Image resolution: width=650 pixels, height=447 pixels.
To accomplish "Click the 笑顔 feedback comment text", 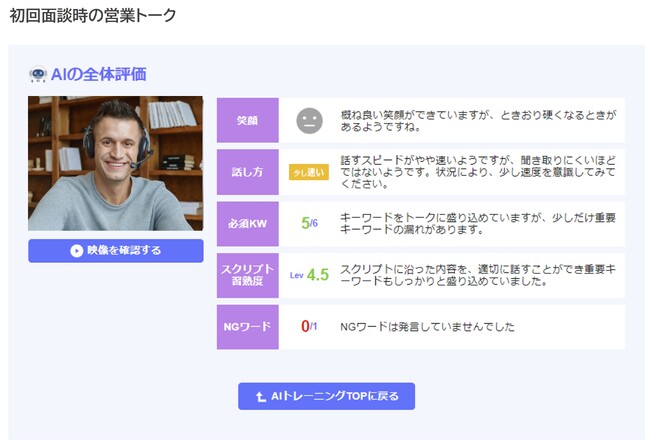I will click(x=477, y=120).
